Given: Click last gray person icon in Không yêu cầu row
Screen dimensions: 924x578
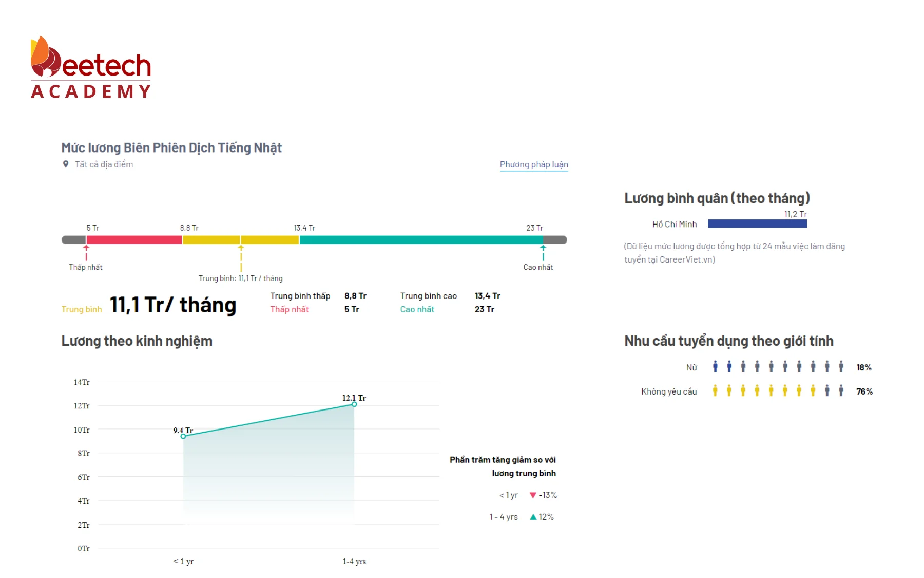Looking at the screenshot, I should [x=841, y=391].
